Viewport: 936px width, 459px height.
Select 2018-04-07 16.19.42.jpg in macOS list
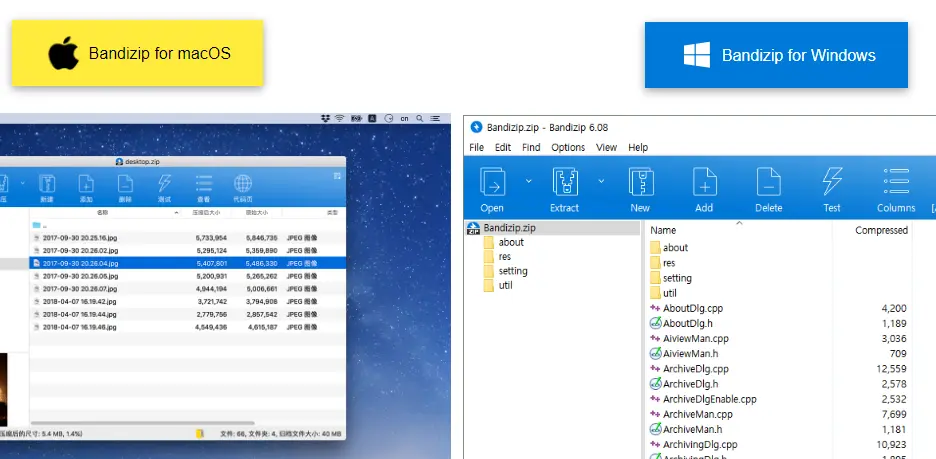pos(187,301)
